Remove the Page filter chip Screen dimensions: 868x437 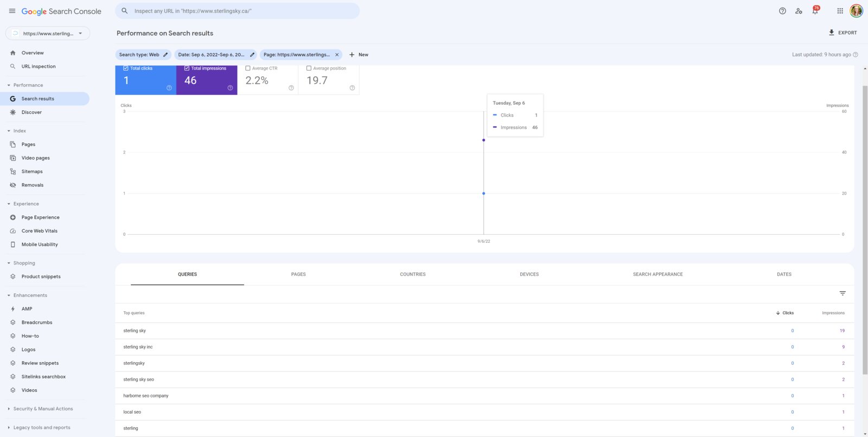337,55
